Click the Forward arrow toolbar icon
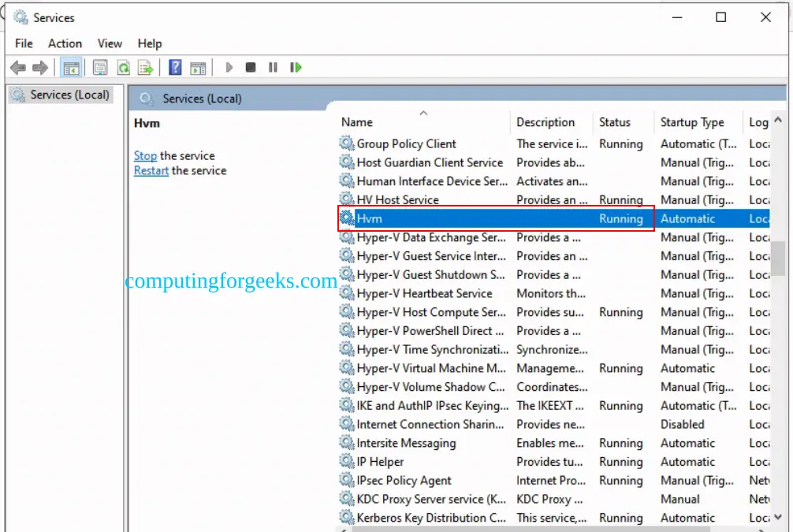 (x=40, y=67)
